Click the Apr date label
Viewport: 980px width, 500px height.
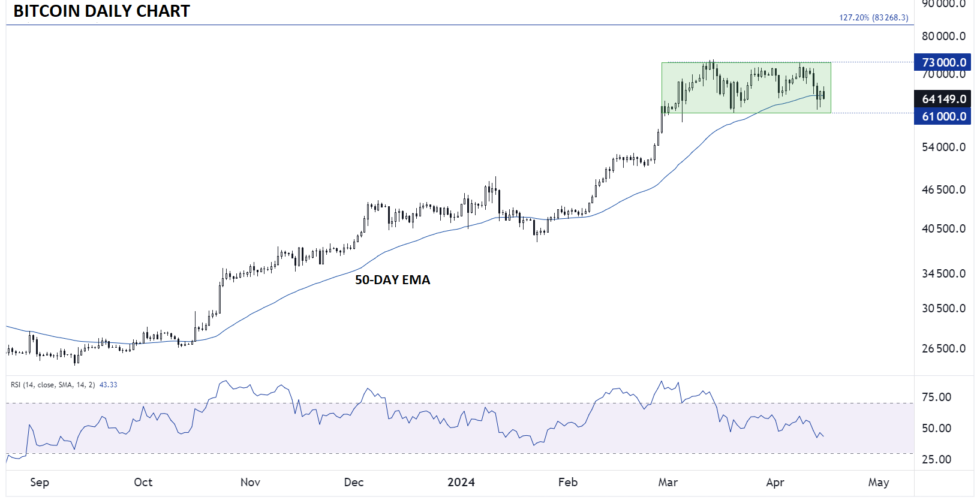(x=775, y=482)
